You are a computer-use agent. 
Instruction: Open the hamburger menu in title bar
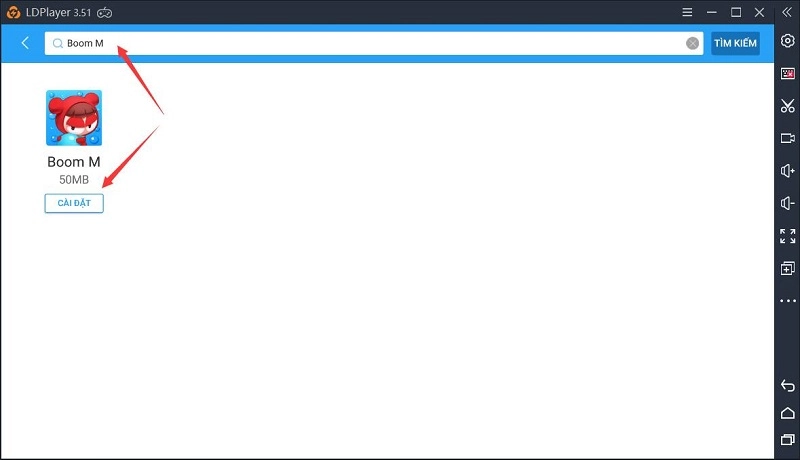687,12
